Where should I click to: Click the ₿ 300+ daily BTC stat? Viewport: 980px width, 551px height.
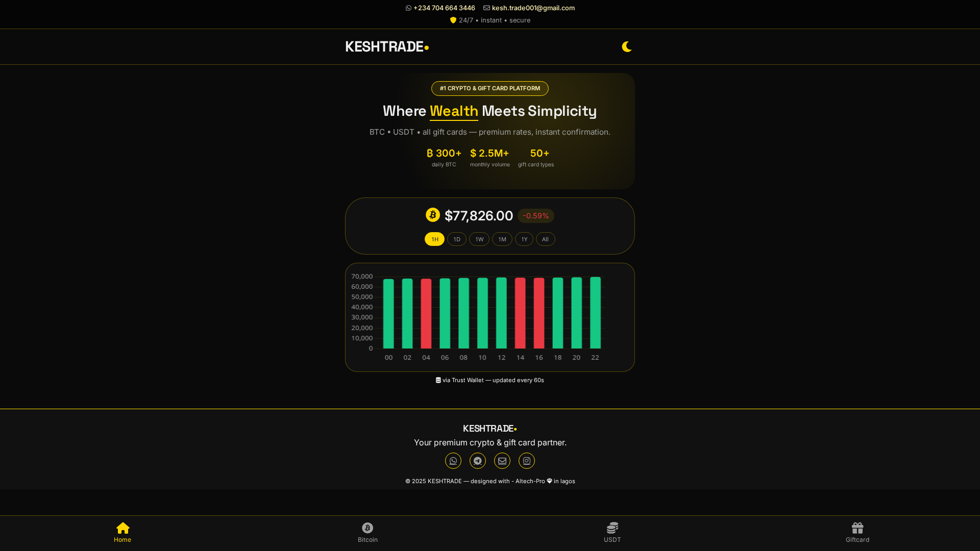[x=444, y=157]
